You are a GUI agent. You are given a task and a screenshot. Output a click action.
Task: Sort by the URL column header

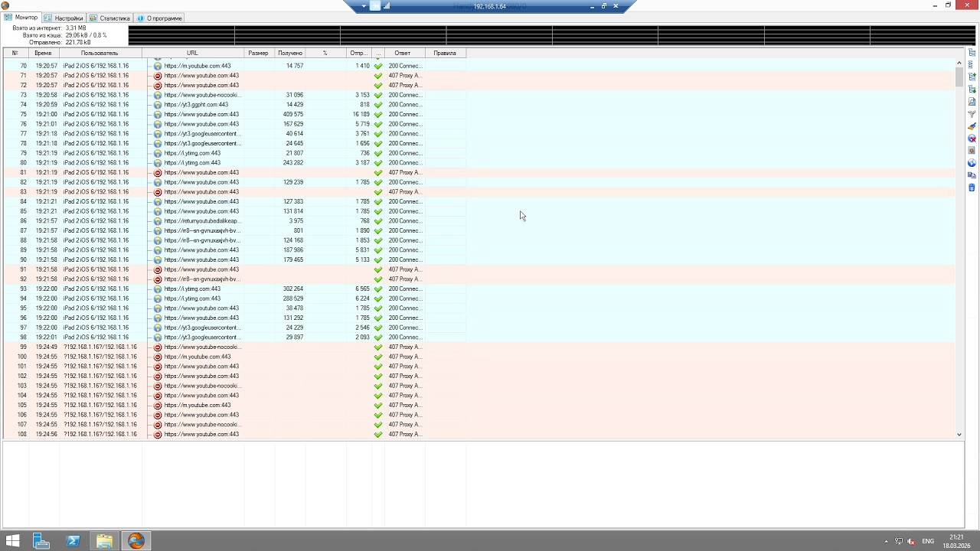[192, 53]
